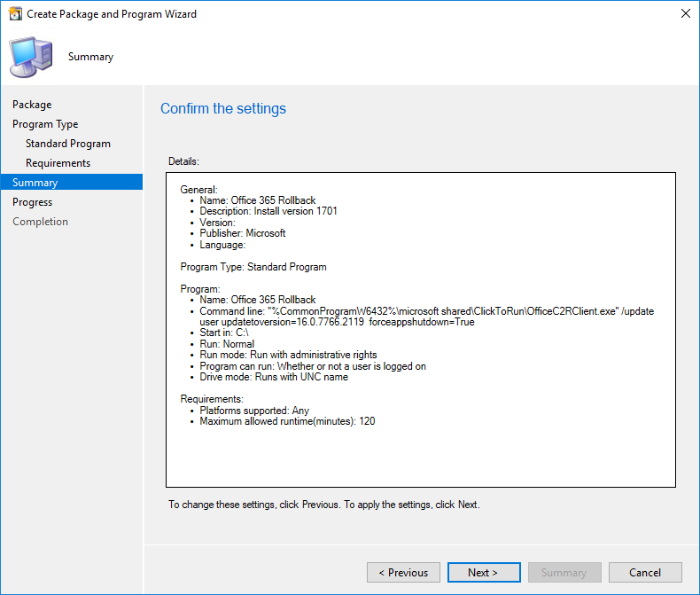
Task: Select the Progress step
Action: [x=33, y=202]
